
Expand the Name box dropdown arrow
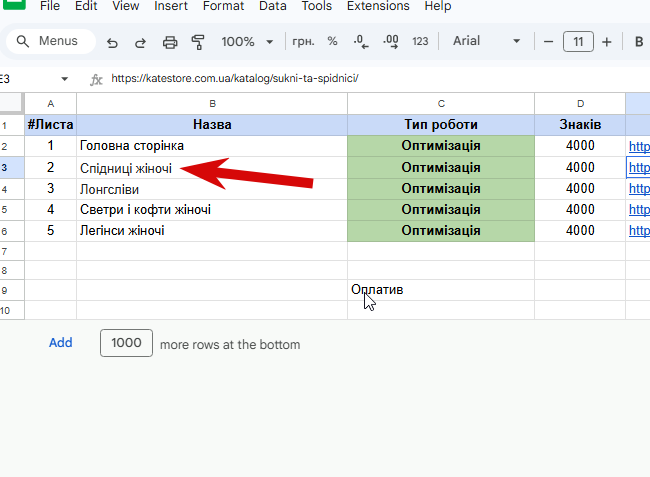tap(64, 79)
